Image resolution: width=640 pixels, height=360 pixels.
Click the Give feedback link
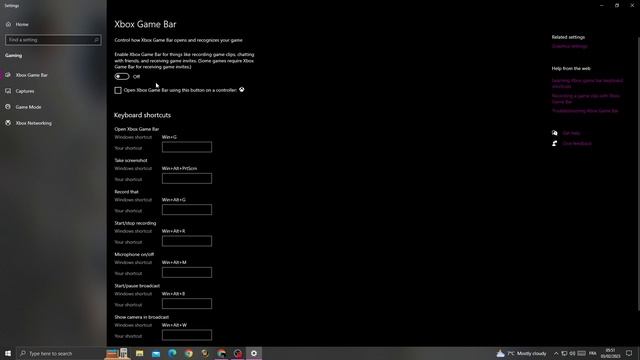coord(577,144)
